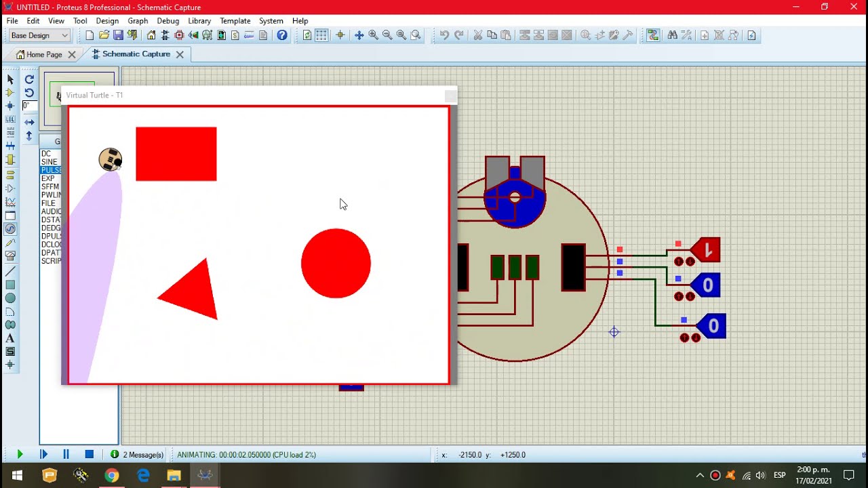The image size is (868, 488).
Task: Click the Rotate Clockwise icon
Action: click(x=29, y=79)
